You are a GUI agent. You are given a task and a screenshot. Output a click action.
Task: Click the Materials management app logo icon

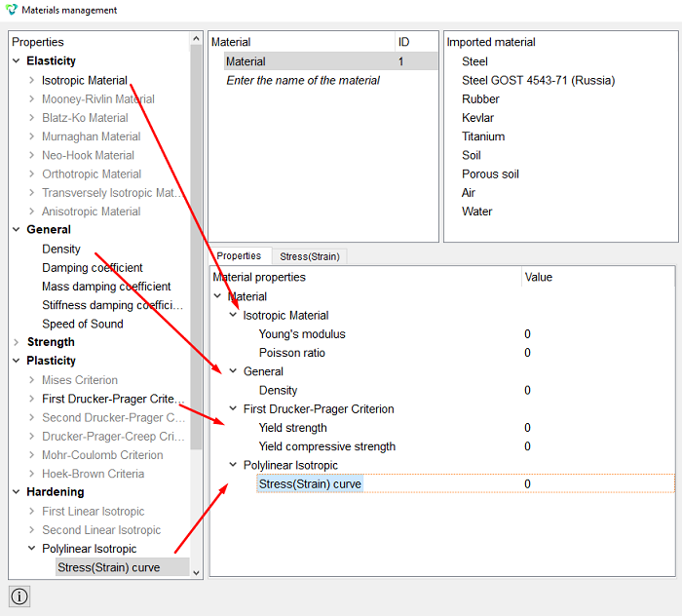tap(12, 10)
